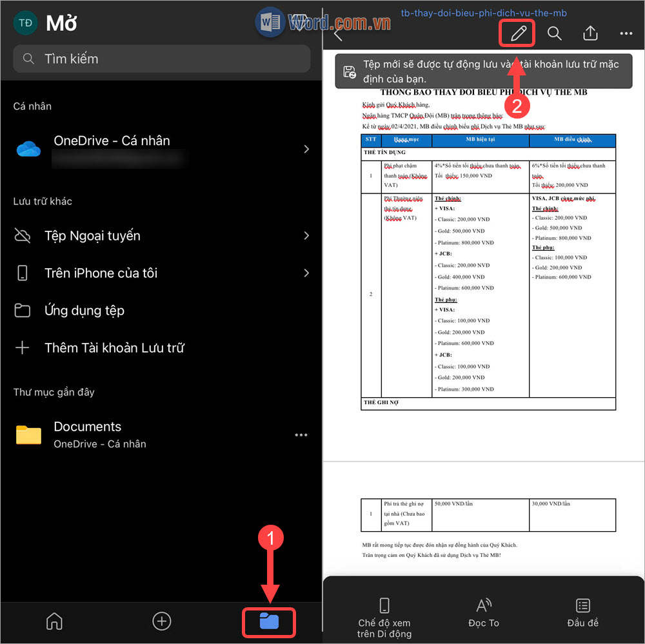This screenshot has width=645, height=644.
Task: Expand the Trên iPhone của tôi chevron
Action: pos(306,273)
